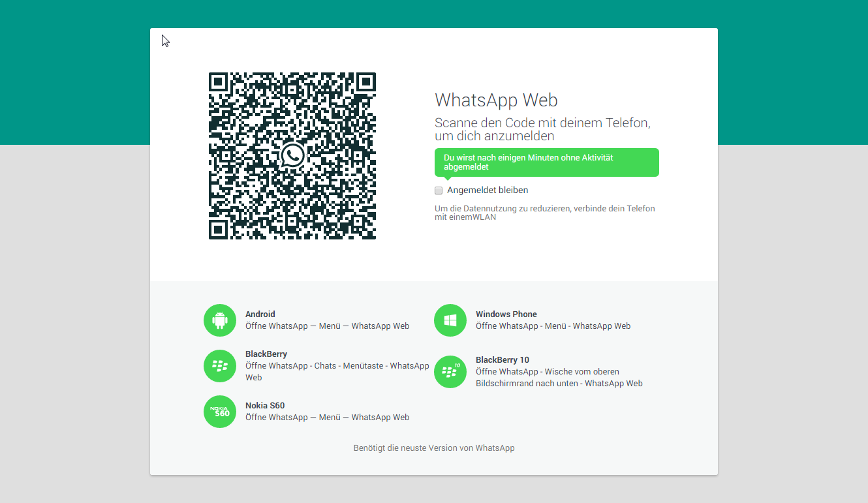
Task: Click the Windows Phone logo icon
Action: 450,320
